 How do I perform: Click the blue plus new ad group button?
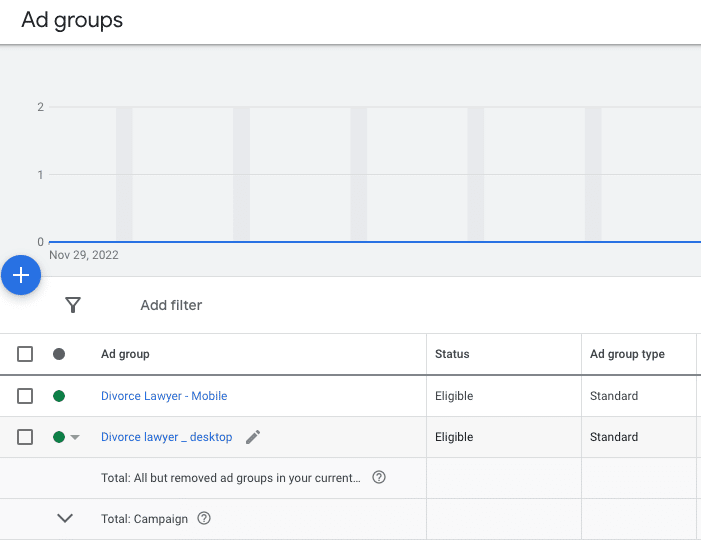tap(21, 275)
